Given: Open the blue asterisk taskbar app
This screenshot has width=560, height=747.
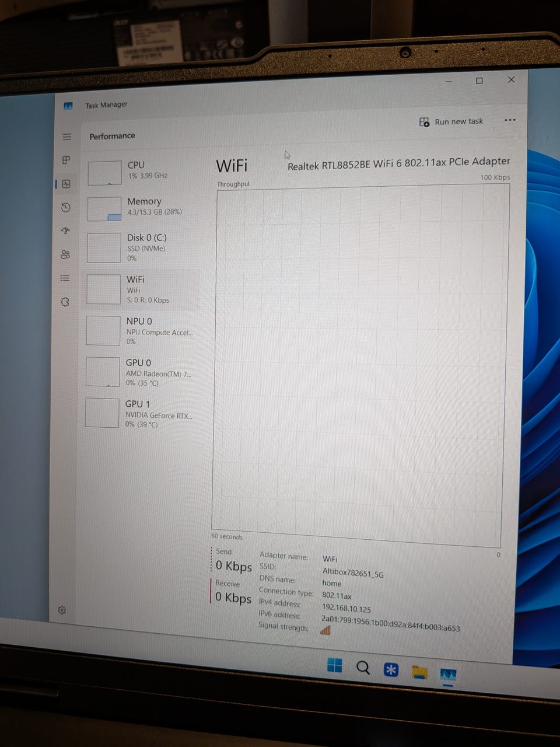Looking at the screenshot, I should click(391, 669).
